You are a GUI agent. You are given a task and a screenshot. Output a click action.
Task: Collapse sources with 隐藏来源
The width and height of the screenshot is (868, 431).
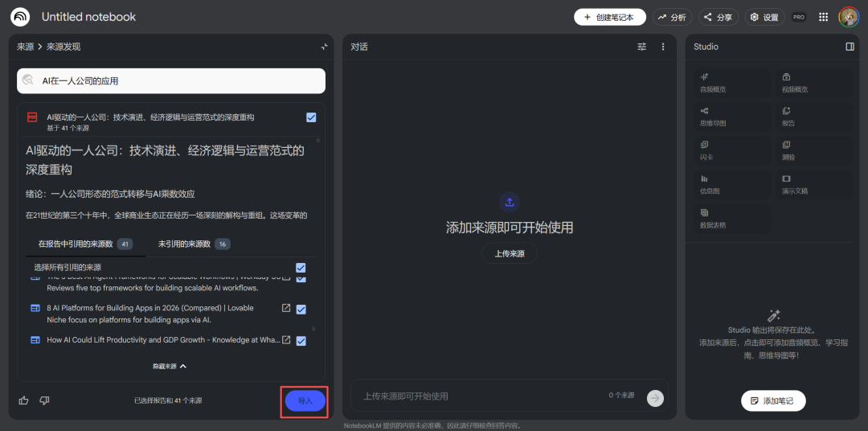tap(170, 366)
